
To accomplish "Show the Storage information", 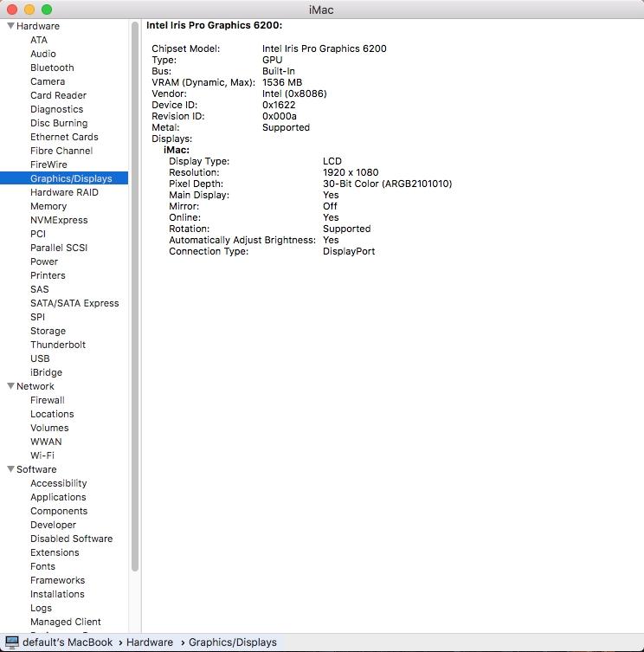I will tap(48, 331).
